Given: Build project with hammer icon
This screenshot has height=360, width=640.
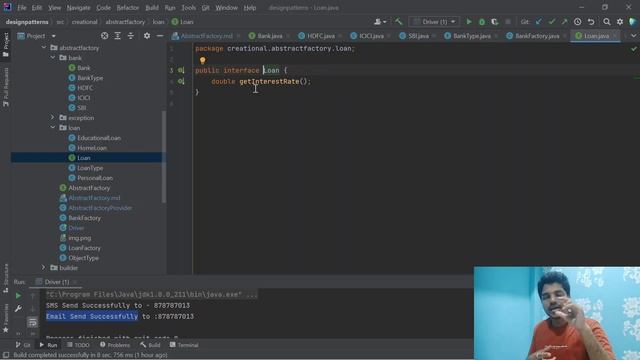Looking at the screenshot, I should pos(398,22).
